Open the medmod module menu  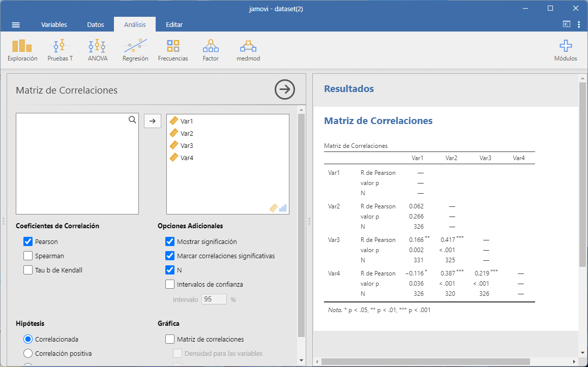248,50
